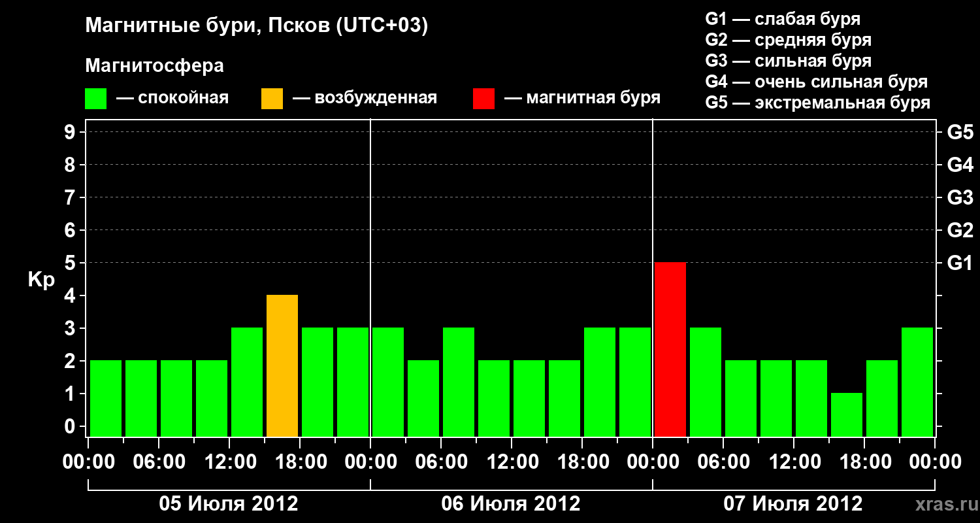Screen dimensions: 980x523
Task: Click the 'G1' label on the right axis
Action: coord(960,263)
